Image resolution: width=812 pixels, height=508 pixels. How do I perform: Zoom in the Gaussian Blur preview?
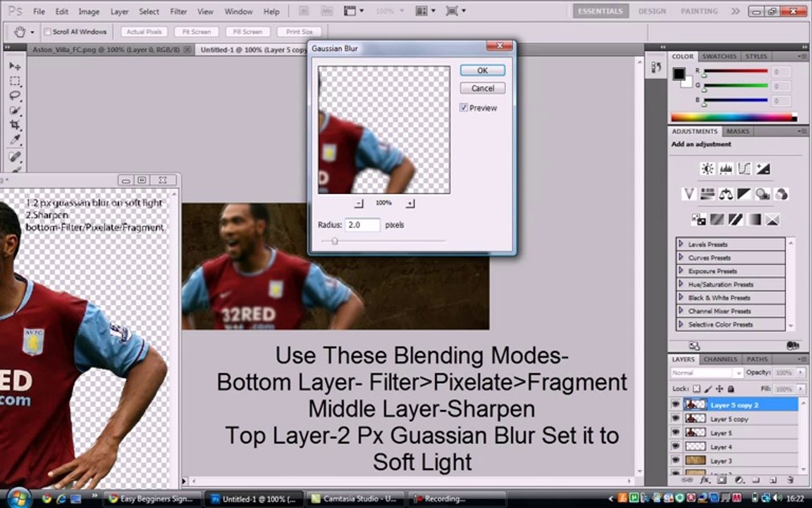(410, 204)
